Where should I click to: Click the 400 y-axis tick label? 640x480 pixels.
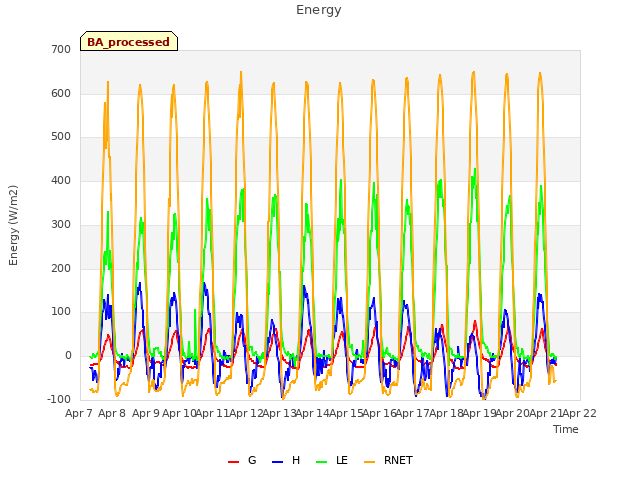(61, 180)
